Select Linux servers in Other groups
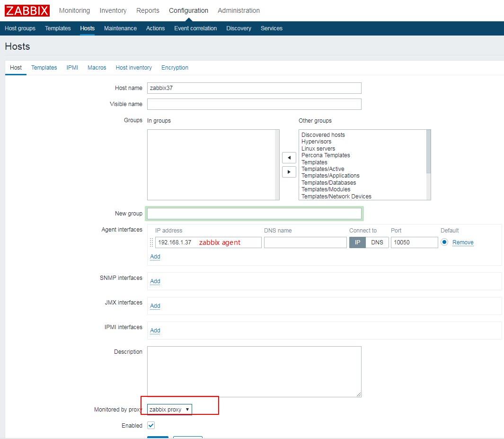The width and height of the screenshot is (504, 439). click(x=318, y=149)
